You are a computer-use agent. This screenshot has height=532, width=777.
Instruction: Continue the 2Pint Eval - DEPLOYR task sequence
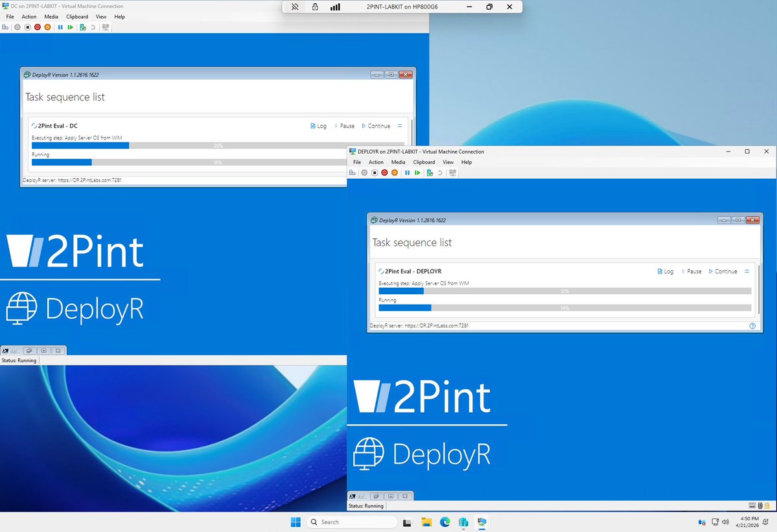(723, 272)
